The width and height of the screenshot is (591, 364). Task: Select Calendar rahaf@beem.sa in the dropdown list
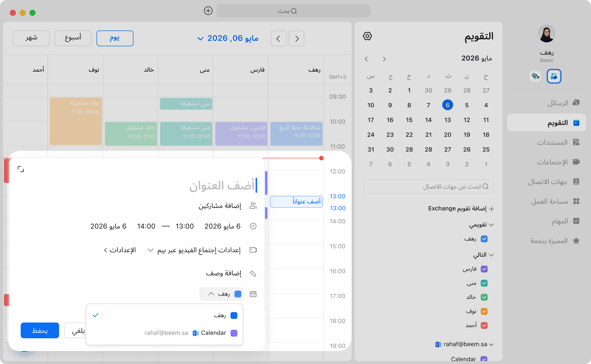tap(164, 333)
